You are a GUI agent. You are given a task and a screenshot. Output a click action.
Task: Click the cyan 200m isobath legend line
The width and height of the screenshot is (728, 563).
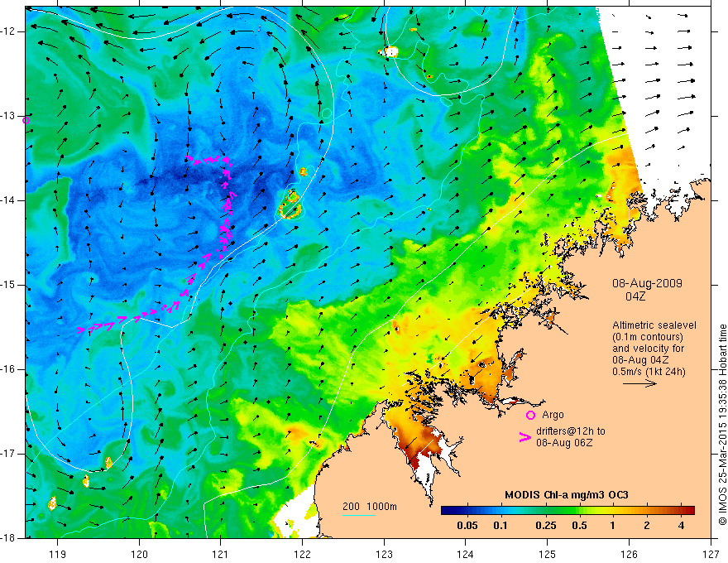[x=359, y=515]
